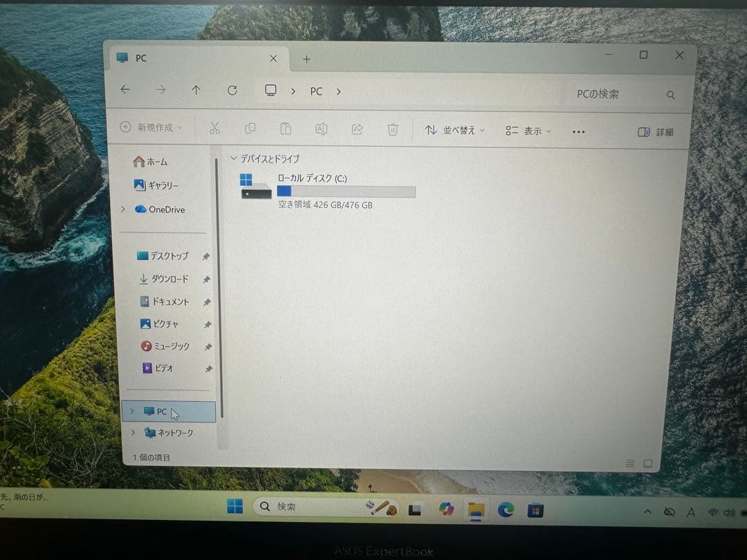747x560 pixels.
Task: Expand the ネットワーク tree node chevron
Action: (133, 432)
